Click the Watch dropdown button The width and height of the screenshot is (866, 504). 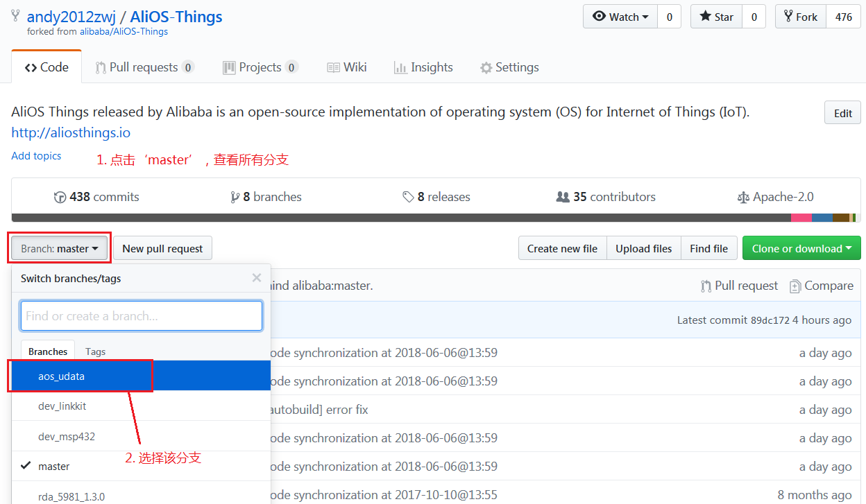(x=620, y=17)
